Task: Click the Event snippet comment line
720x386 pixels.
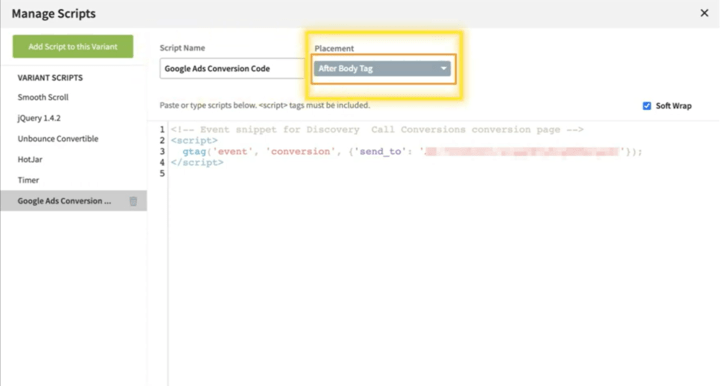Action: click(x=377, y=129)
